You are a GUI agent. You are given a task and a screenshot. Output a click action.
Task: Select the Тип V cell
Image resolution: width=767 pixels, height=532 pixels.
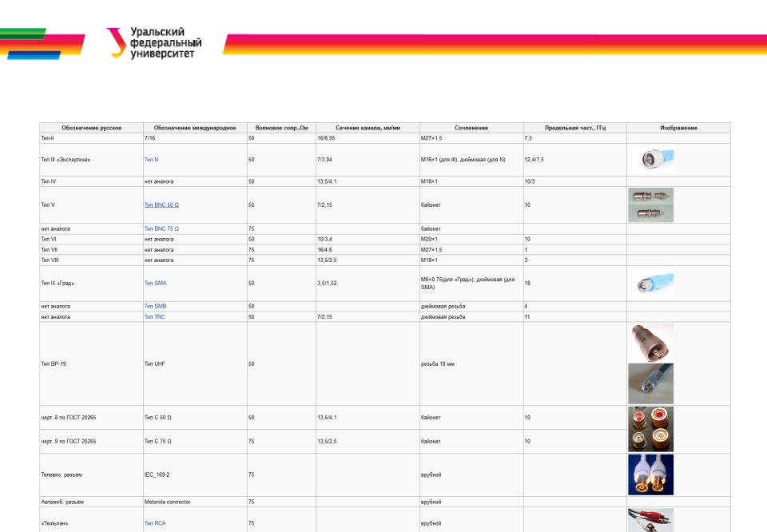pos(91,204)
